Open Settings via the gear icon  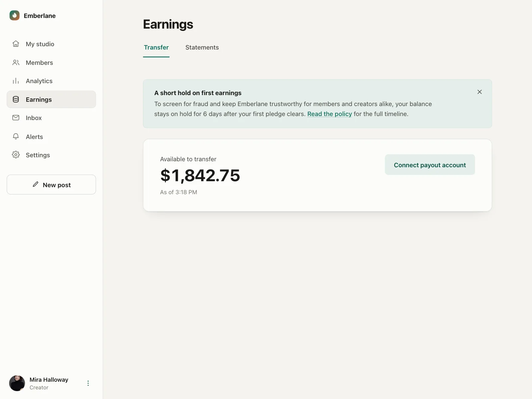16,155
